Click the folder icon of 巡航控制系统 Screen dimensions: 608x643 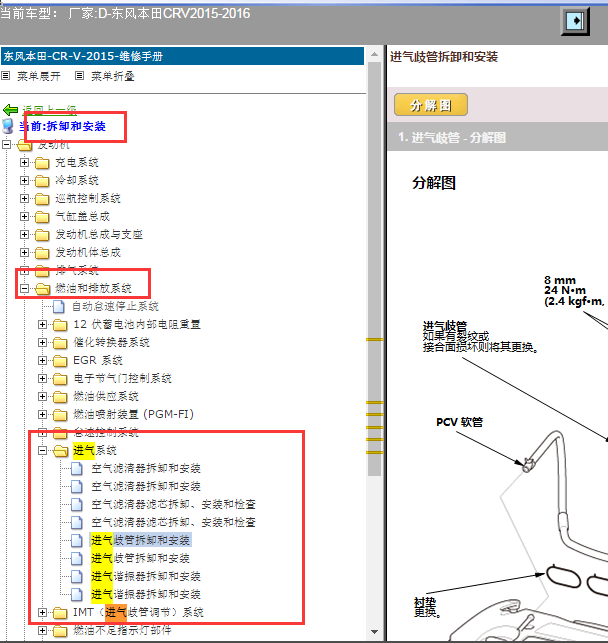42,199
